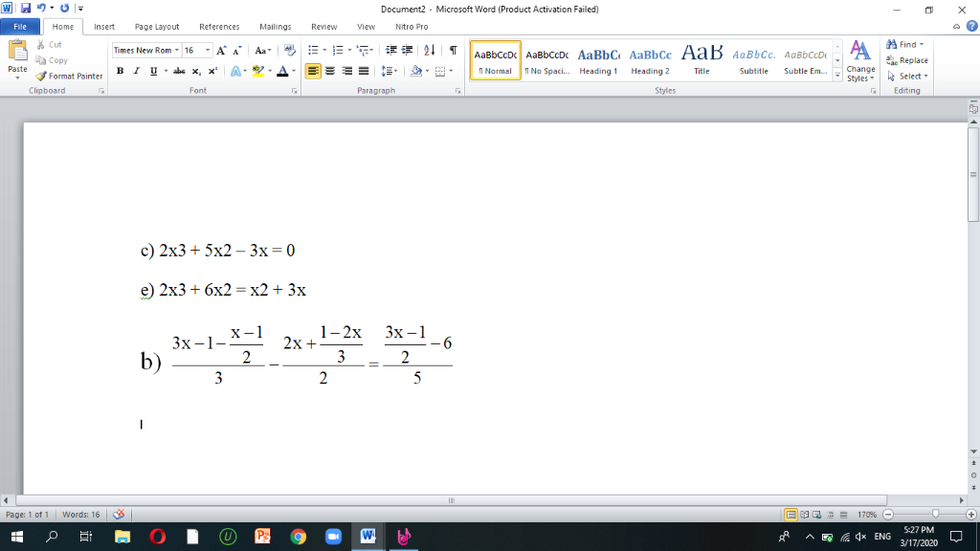Minimize the ribbon with caret icon
Screen dimensions: 980x551
956,26
